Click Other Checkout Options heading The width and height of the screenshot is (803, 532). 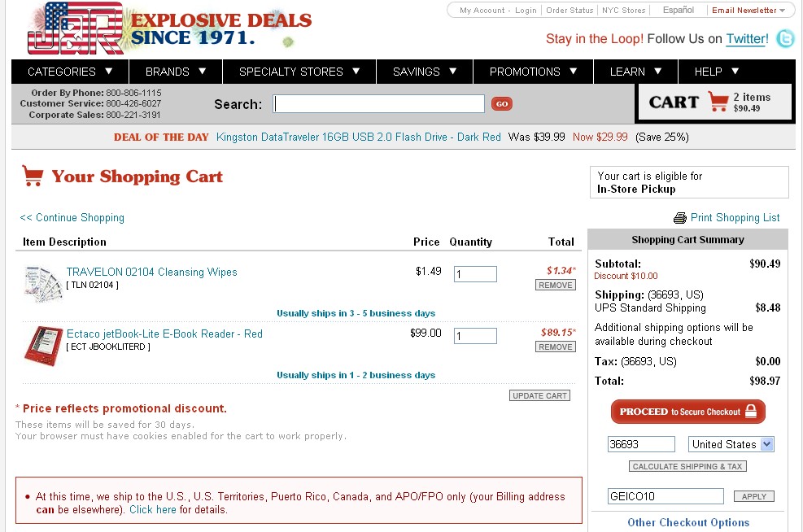click(x=688, y=522)
